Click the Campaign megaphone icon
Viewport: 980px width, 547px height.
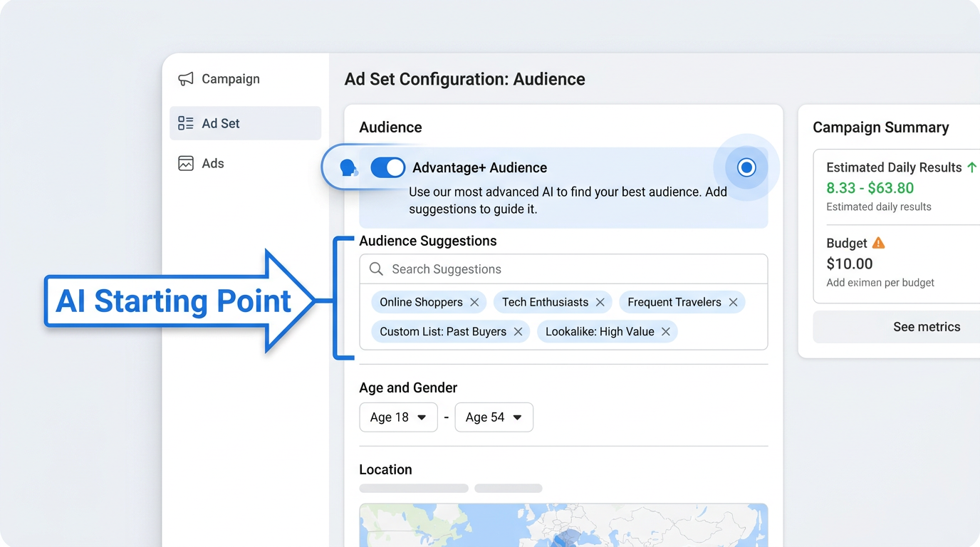(x=186, y=79)
